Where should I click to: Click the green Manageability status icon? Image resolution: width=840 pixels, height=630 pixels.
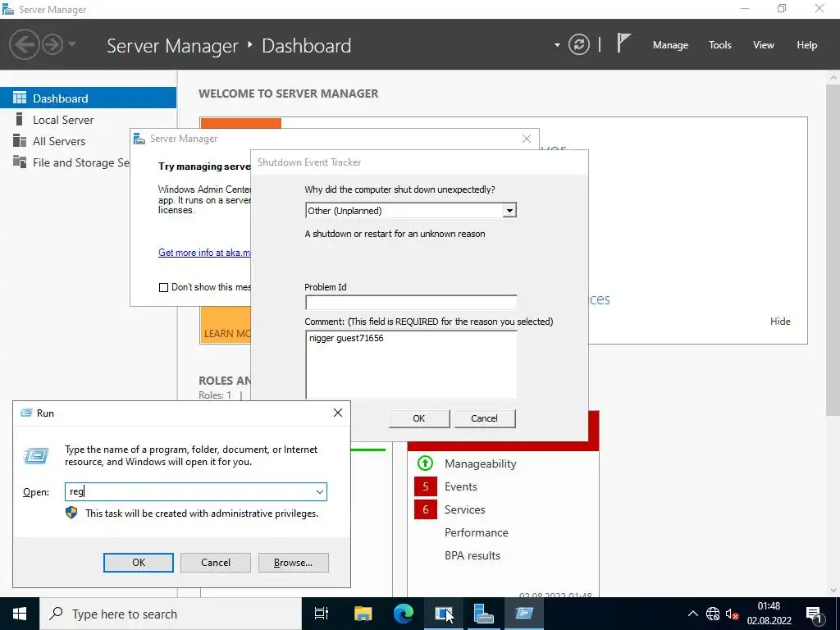tap(425, 463)
